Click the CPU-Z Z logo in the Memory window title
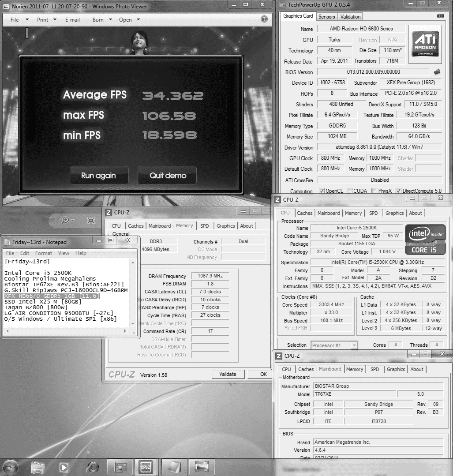The height and width of the screenshot is (476, 453). coord(109,213)
